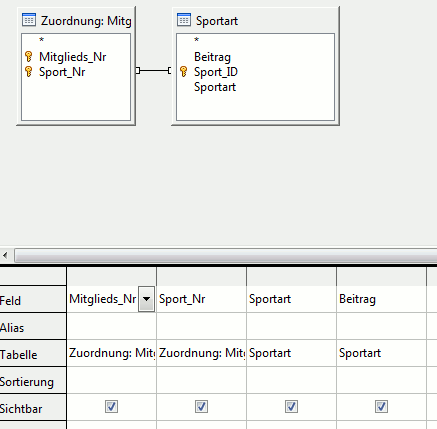Uncheck Sichtbar for the Mitglieds_Nr column

[111, 406]
